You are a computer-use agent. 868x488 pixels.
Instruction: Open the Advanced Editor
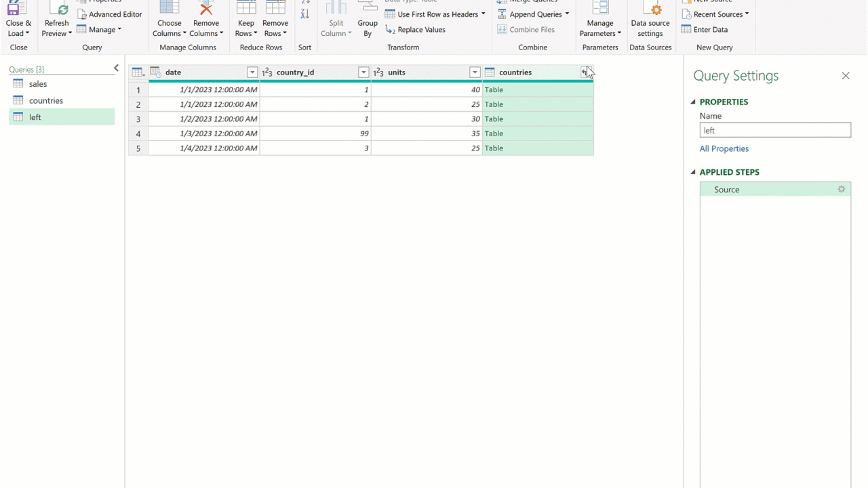tap(109, 14)
